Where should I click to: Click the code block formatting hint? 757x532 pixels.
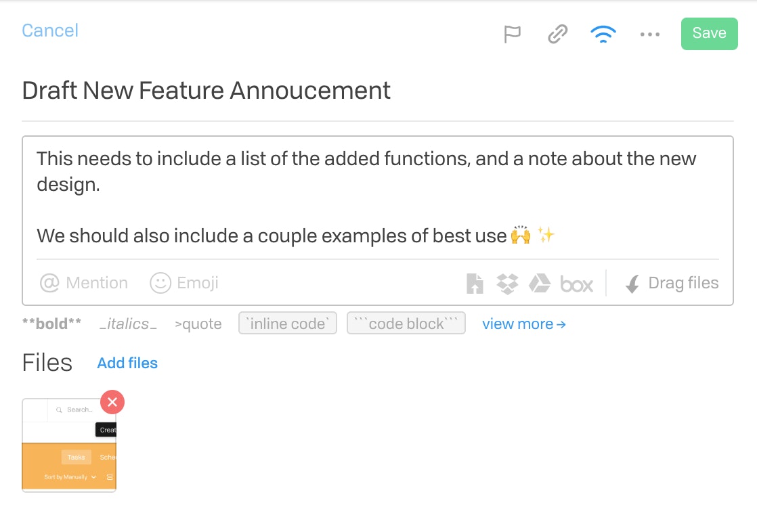click(406, 324)
